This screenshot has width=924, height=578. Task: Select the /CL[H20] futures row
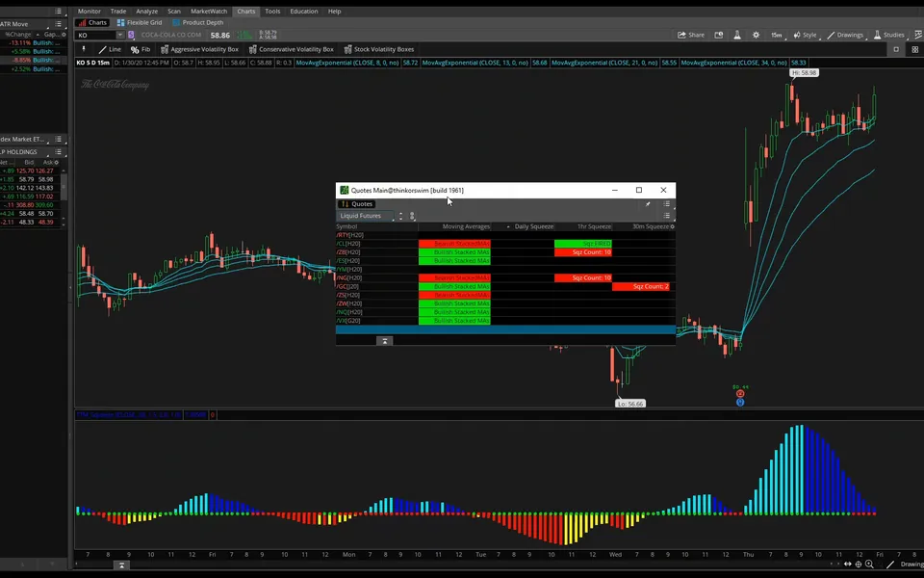[505, 244]
